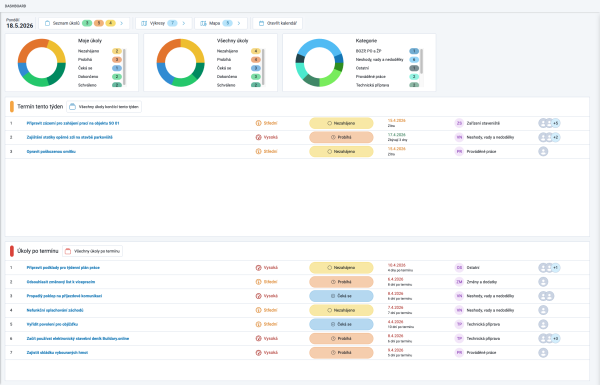
Task: Click Dokončeno legend label in Všechny úkoly card
Action: coord(227,77)
